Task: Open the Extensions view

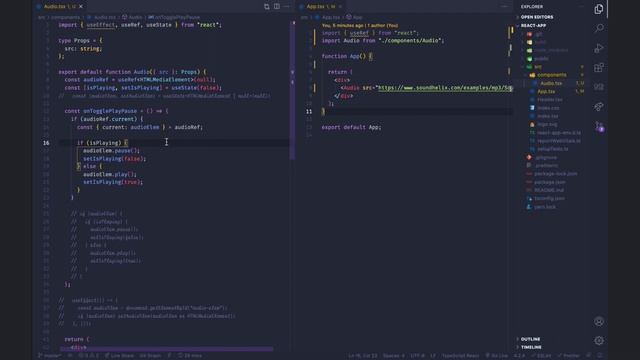Action: (x=599, y=67)
